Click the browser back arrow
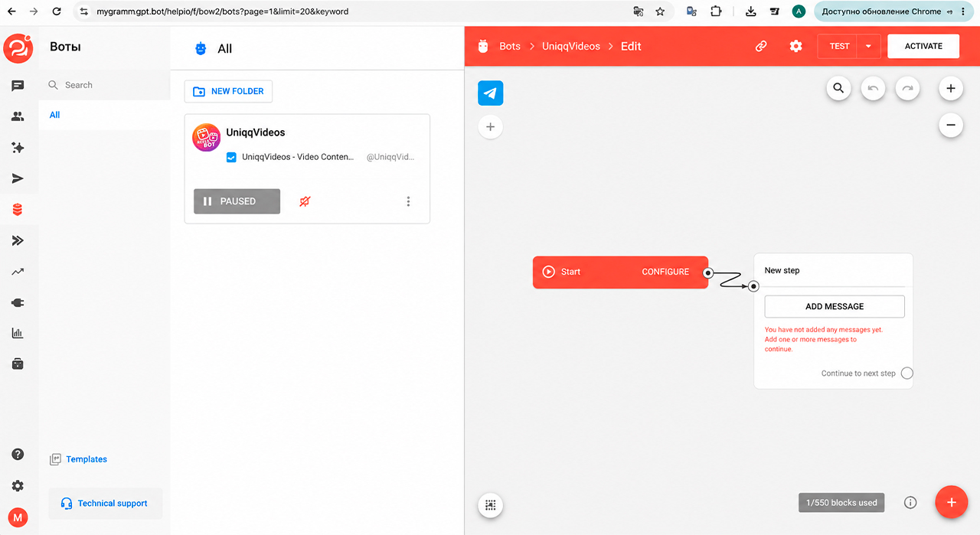The height and width of the screenshot is (535, 980). 11,11
